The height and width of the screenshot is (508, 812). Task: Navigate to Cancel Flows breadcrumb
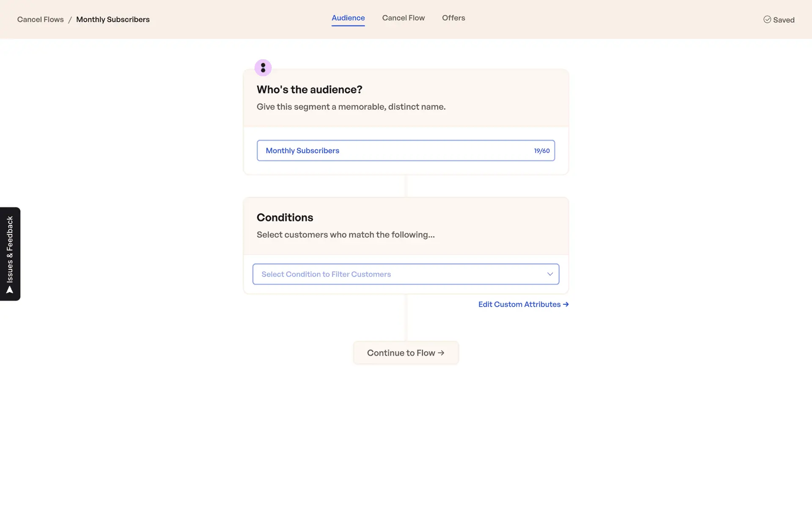pyautogui.click(x=40, y=19)
